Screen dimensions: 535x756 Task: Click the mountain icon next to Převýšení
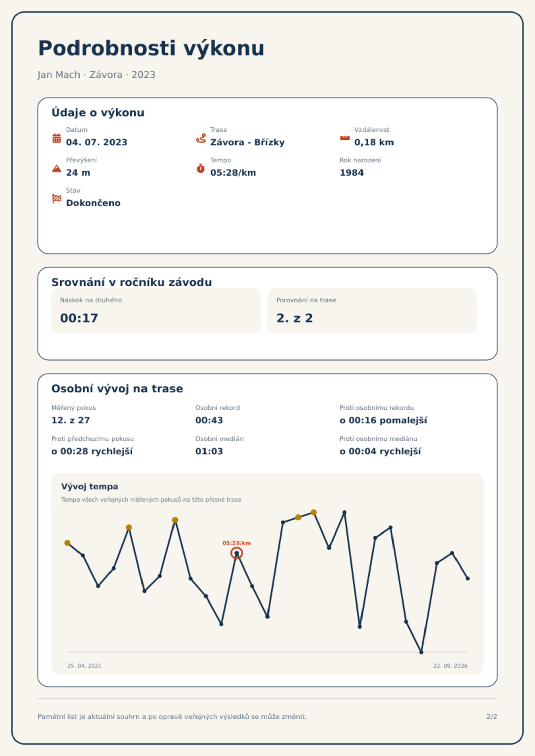(x=57, y=168)
